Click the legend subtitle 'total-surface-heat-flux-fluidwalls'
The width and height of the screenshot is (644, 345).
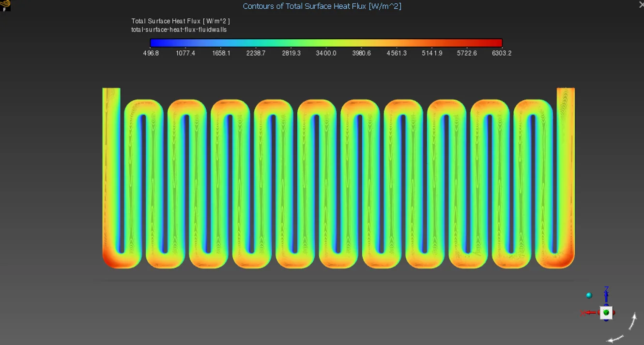(179, 30)
